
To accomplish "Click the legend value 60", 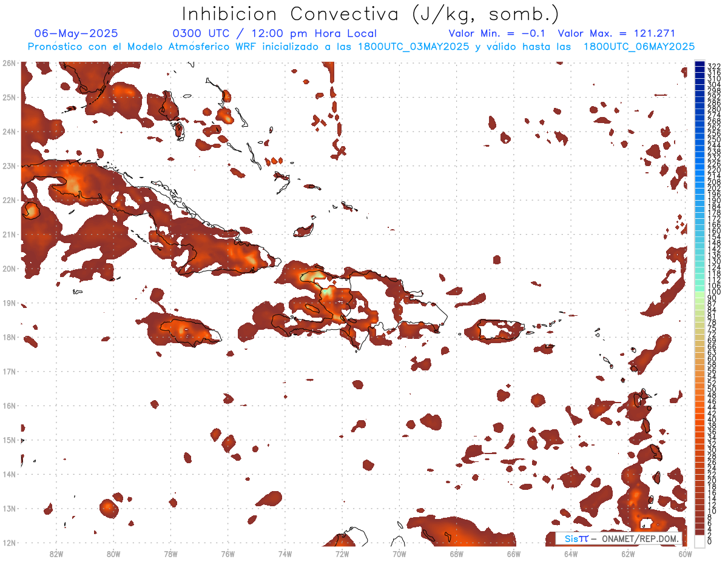I will (x=712, y=359).
